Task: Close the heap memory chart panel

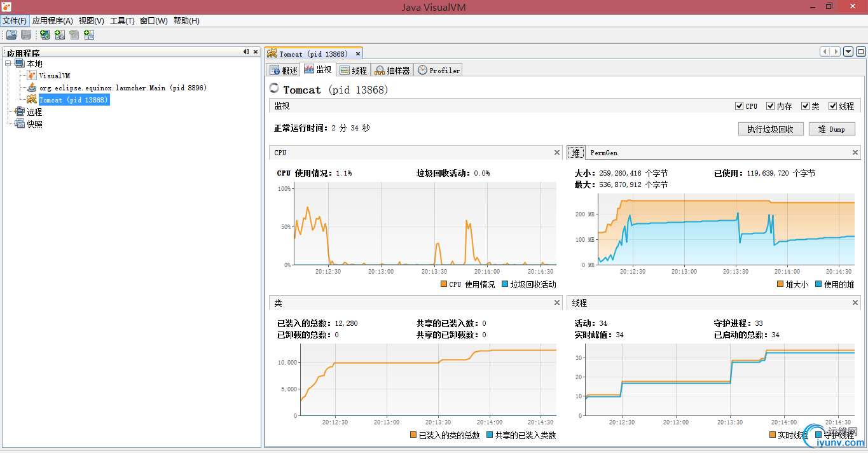Action: pyautogui.click(x=855, y=153)
